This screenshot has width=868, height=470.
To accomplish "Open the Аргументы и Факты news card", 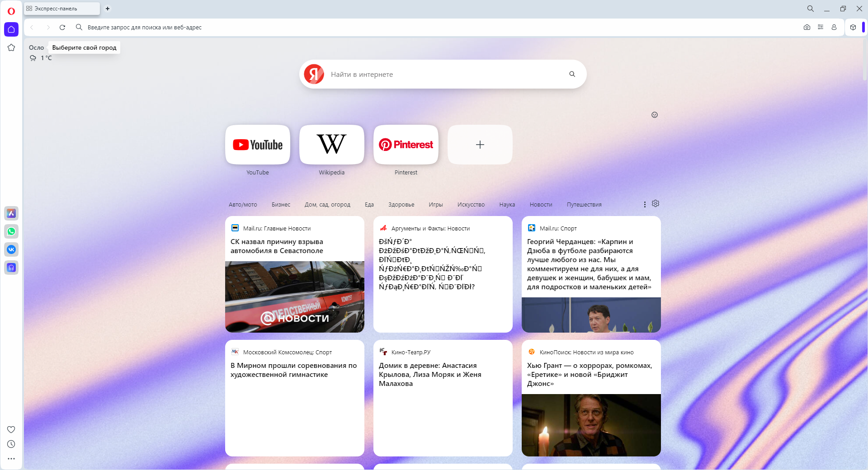I will (443, 274).
